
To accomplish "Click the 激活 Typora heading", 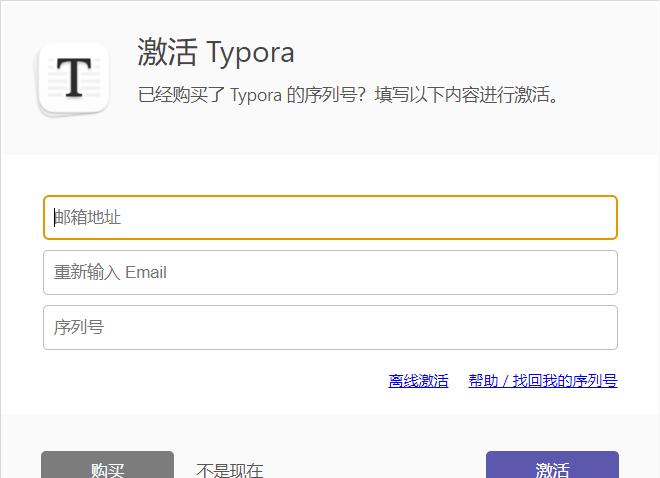I will point(216,52).
